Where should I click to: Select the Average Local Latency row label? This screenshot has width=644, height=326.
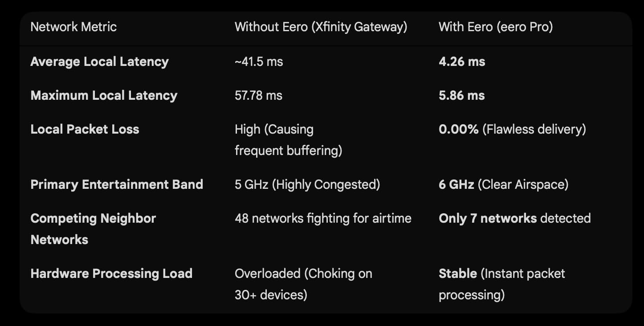point(99,61)
